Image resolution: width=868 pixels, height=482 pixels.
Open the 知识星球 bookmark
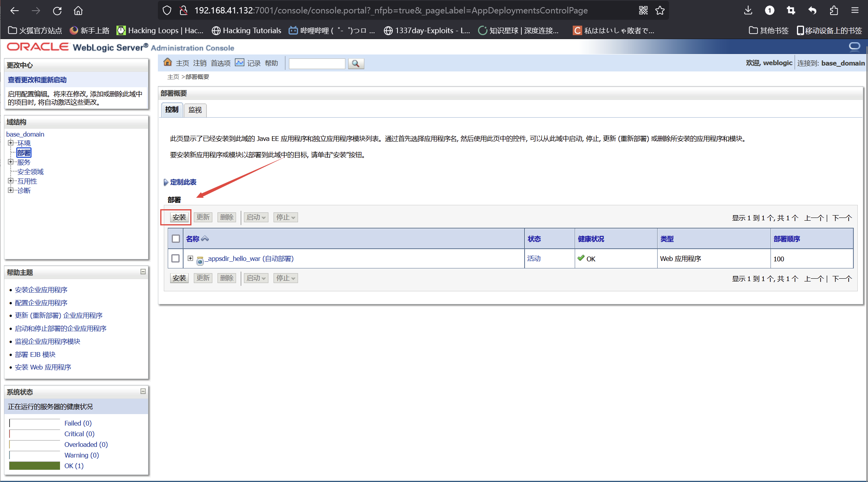pos(518,30)
